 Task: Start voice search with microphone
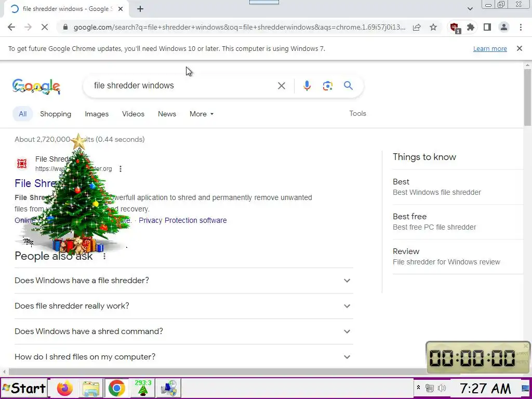point(307,86)
